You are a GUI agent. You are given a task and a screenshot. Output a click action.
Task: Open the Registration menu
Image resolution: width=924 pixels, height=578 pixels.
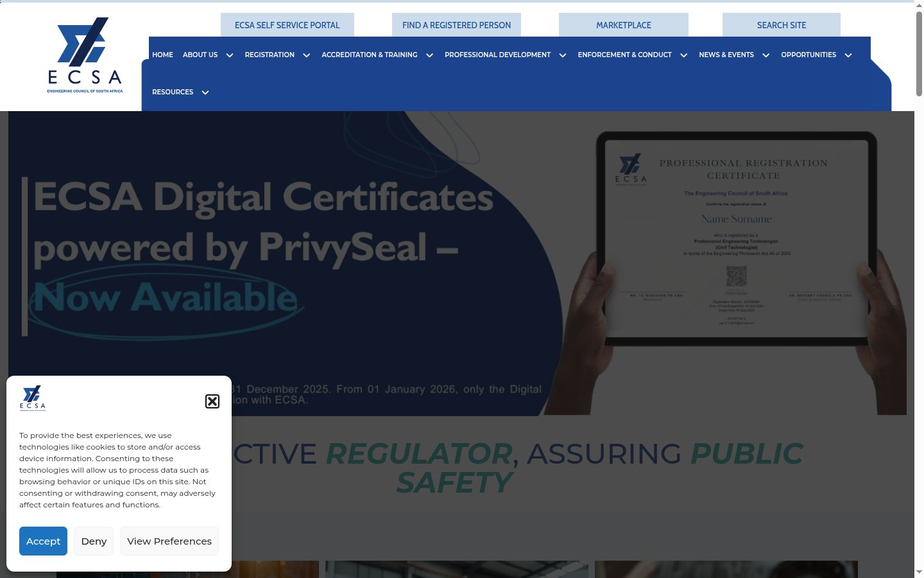point(269,55)
